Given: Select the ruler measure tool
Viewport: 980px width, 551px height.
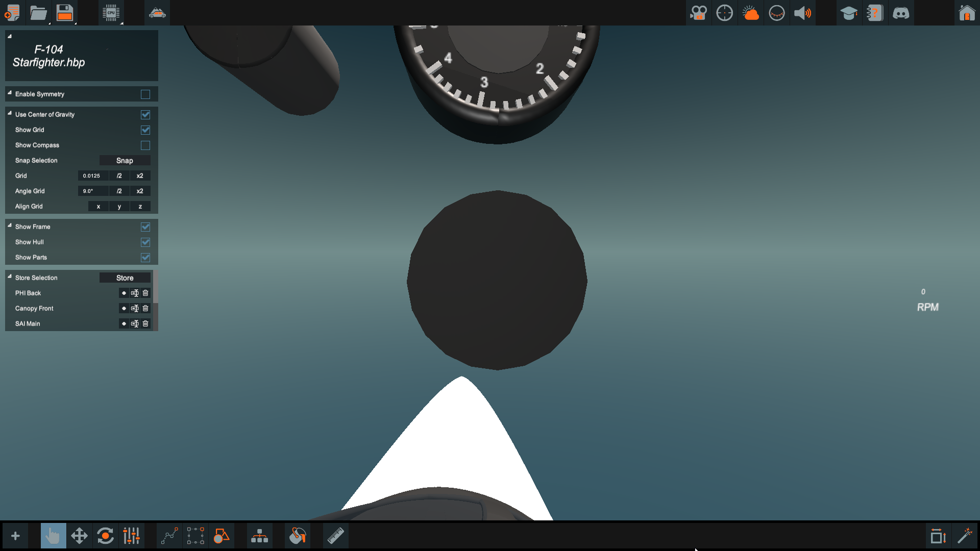Looking at the screenshot, I should [x=335, y=536].
